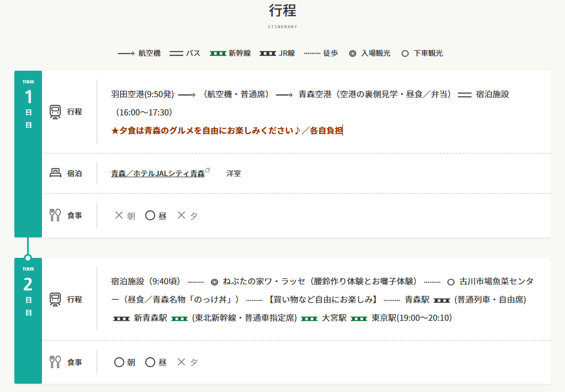The width and height of the screenshot is (565, 392).
Task: Click the orange 夕食 dinner note text
Action: click(226, 131)
